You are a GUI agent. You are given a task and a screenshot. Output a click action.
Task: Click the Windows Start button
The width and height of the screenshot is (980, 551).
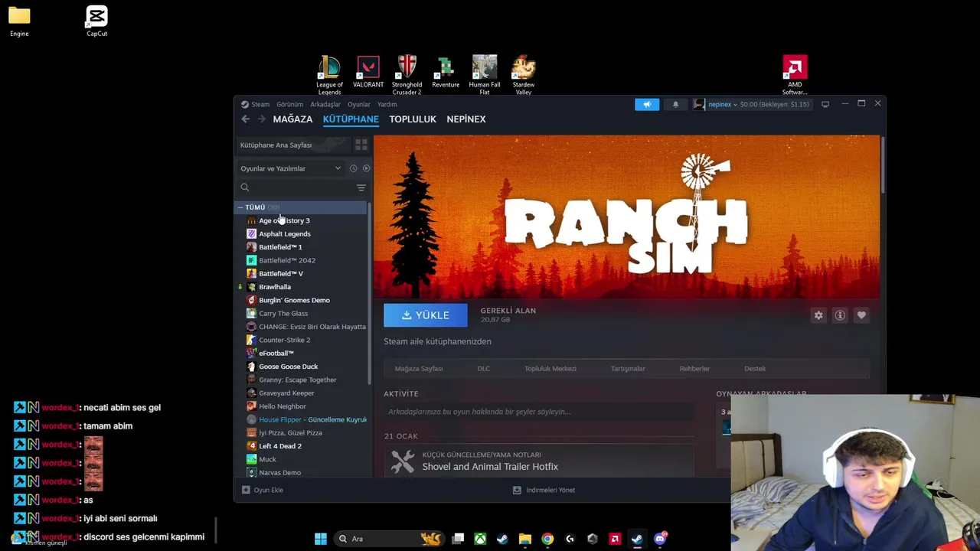point(321,539)
